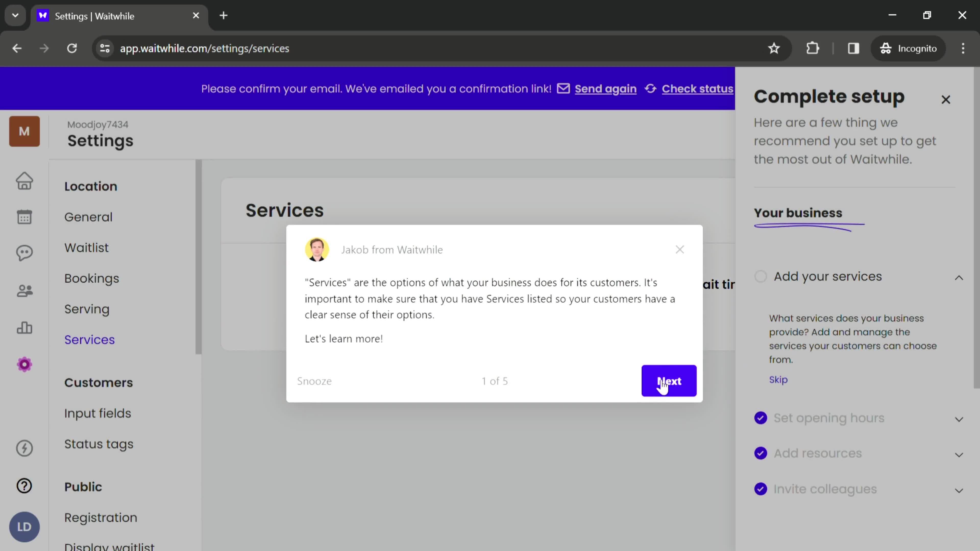This screenshot has height=551, width=980.
Task: Open the analytics bar chart sidebar icon
Action: tap(24, 327)
